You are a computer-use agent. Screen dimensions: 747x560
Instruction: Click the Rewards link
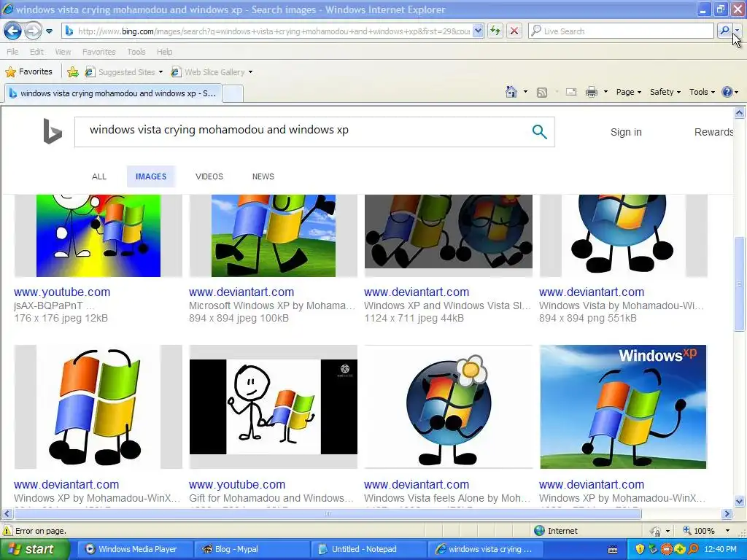tap(713, 132)
